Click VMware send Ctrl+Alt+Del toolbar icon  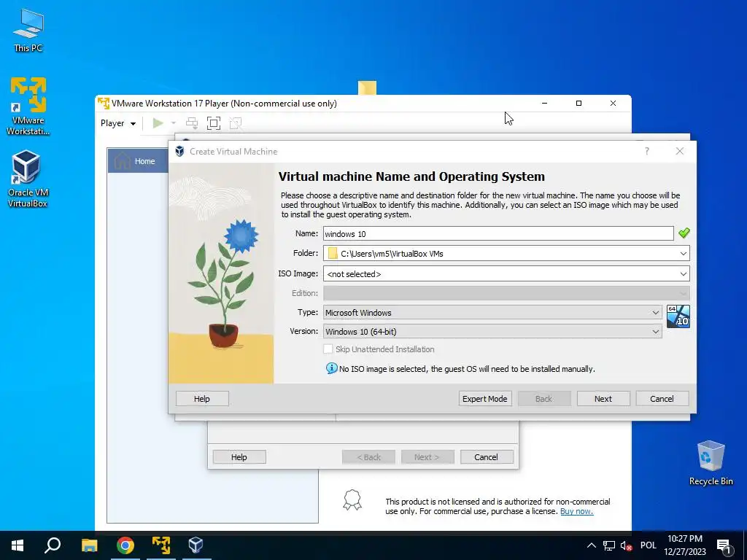coord(192,123)
